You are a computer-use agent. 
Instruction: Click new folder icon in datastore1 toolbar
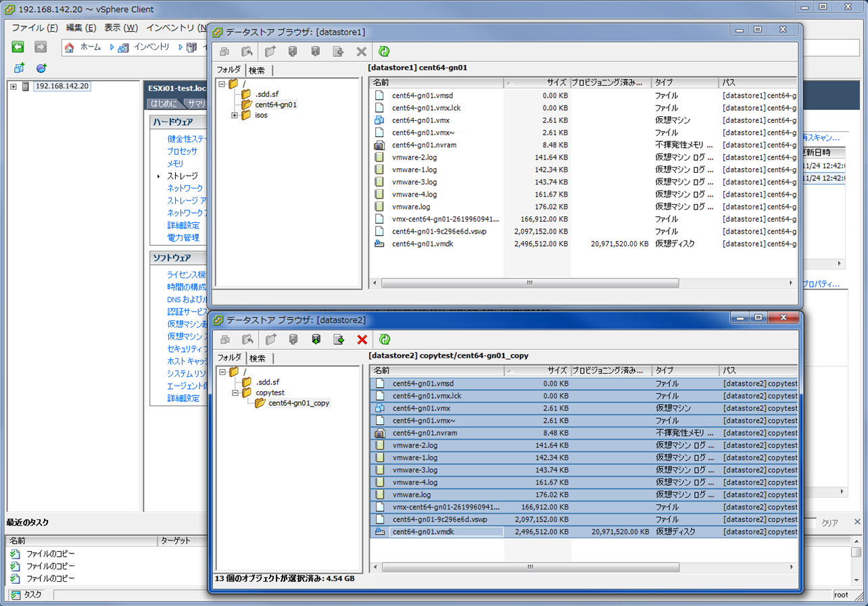pyautogui.click(x=270, y=51)
